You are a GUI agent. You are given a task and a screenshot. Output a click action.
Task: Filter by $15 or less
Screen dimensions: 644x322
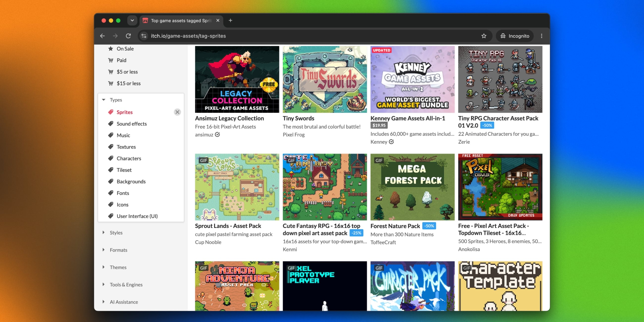129,84
